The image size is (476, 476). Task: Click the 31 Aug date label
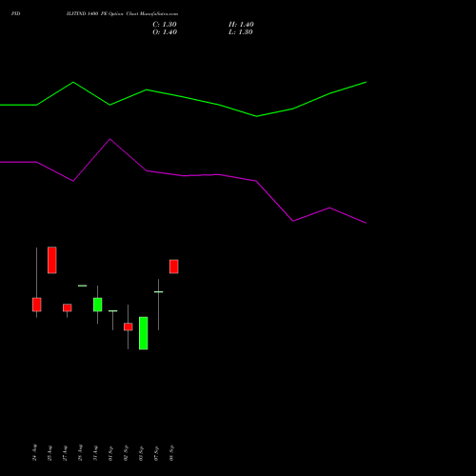point(95,453)
